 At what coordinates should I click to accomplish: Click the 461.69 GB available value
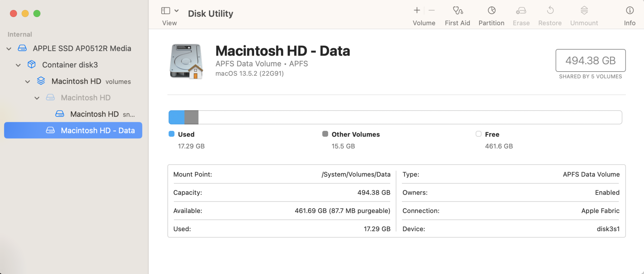342,211
